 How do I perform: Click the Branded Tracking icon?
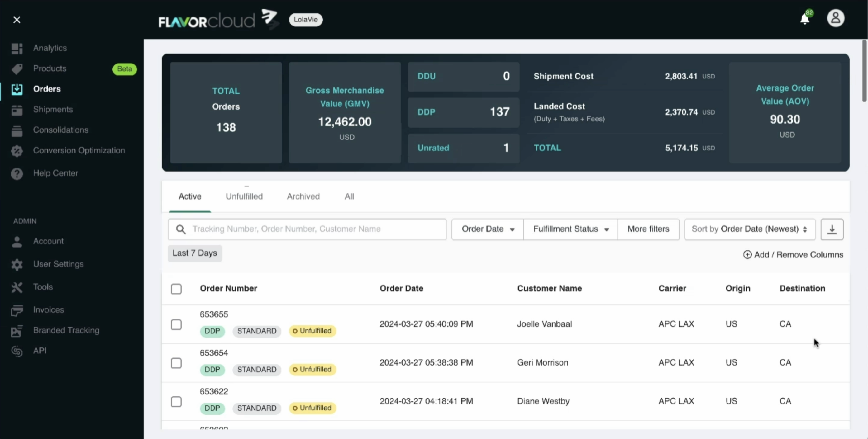(x=17, y=331)
